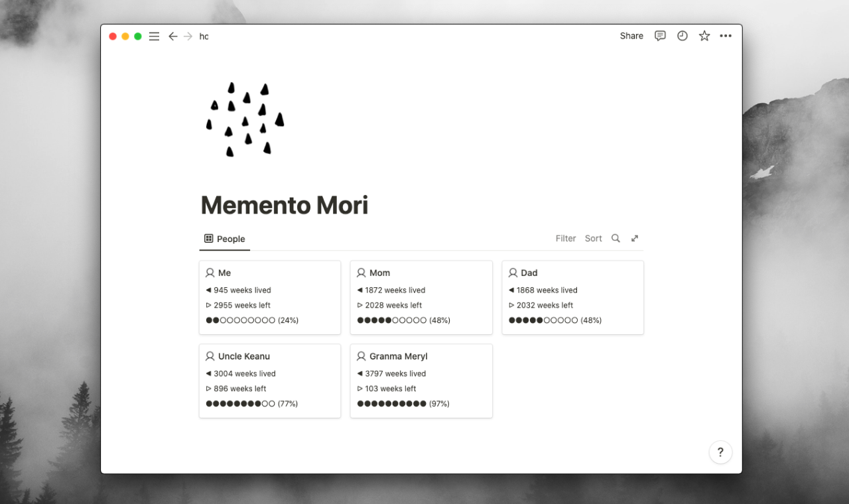Click the Share button
This screenshot has height=504, width=849.
pos(631,36)
